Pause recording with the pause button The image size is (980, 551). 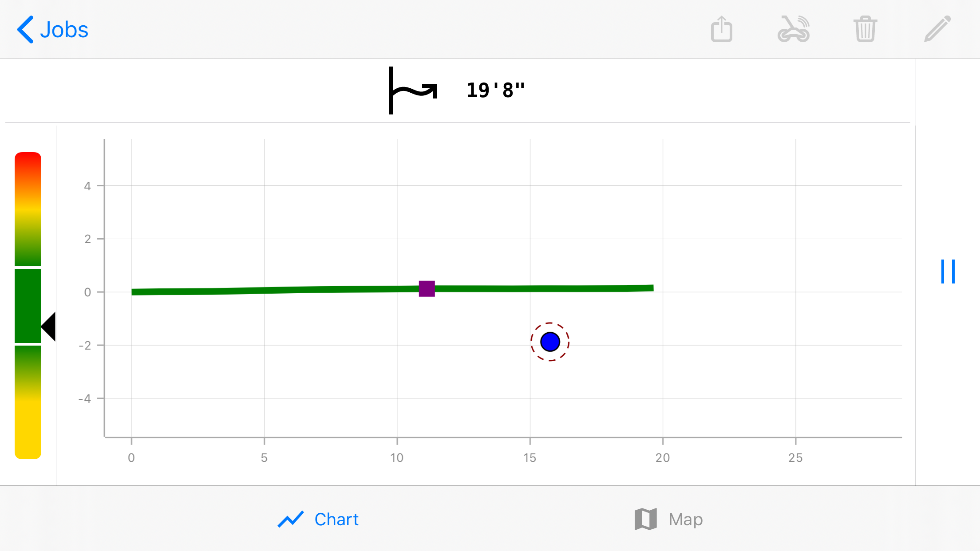click(x=948, y=272)
